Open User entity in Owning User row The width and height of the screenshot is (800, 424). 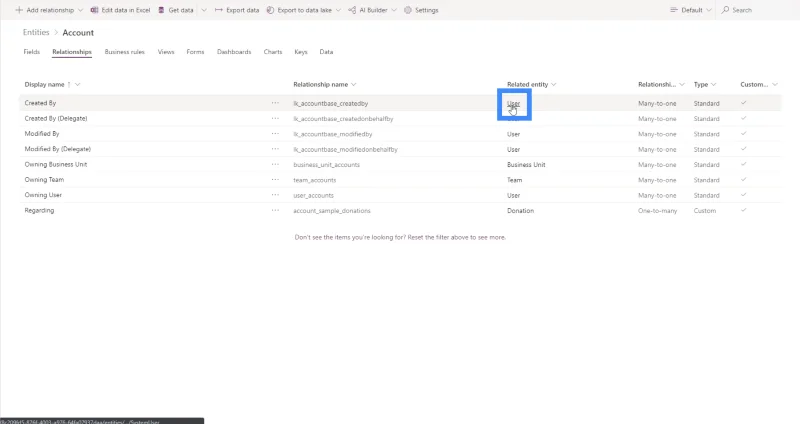point(513,195)
